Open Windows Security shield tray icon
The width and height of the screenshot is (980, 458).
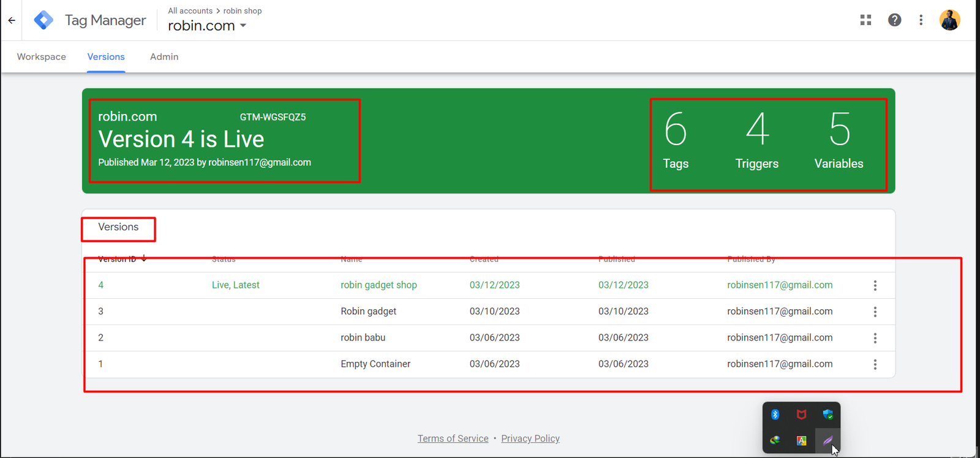pos(828,415)
